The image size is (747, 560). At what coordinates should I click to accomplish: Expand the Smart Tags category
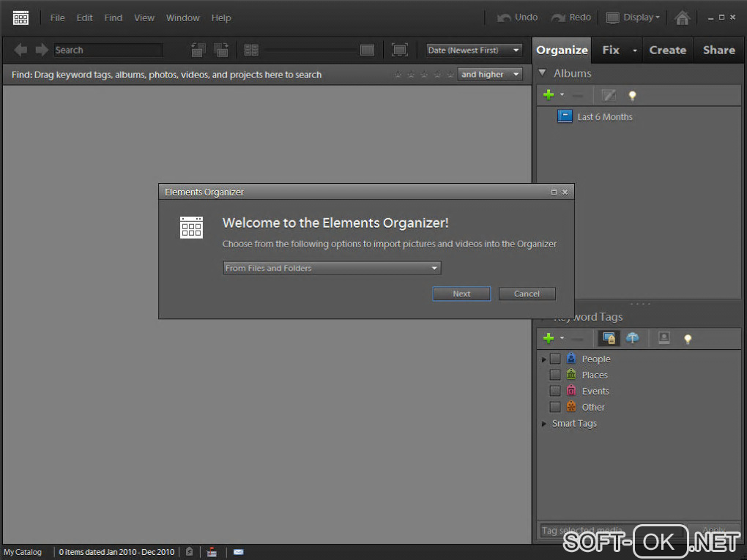point(543,423)
